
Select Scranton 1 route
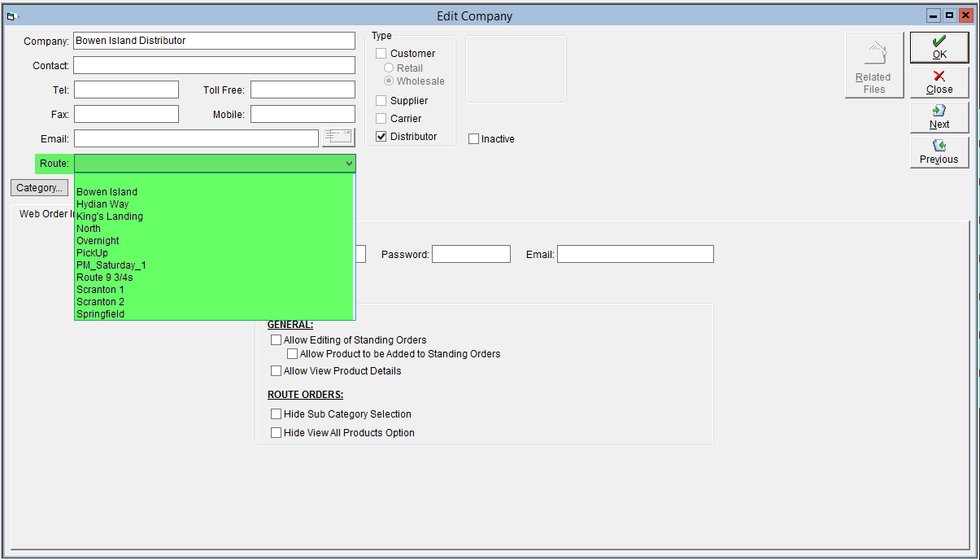point(215,290)
